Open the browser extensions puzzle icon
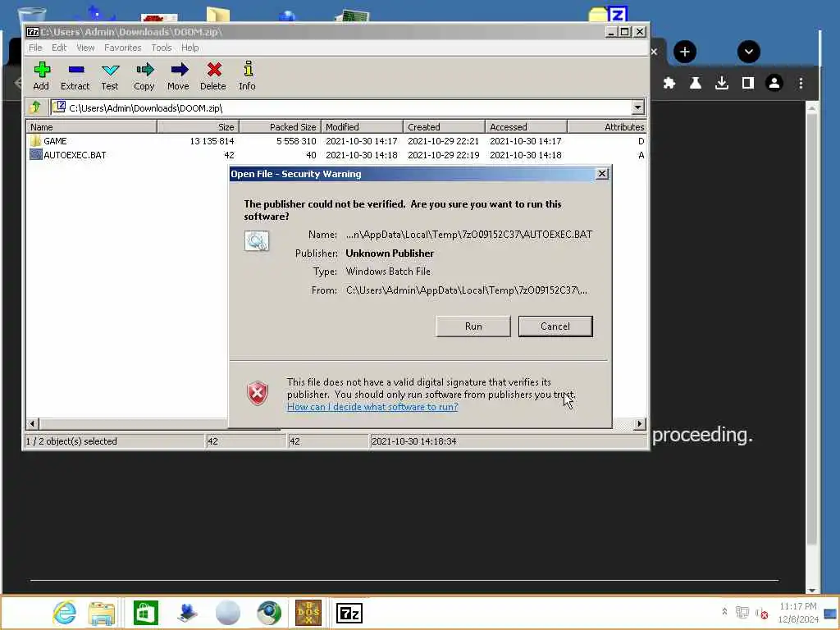The width and height of the screenshot is (840, 630). point(669,83)
